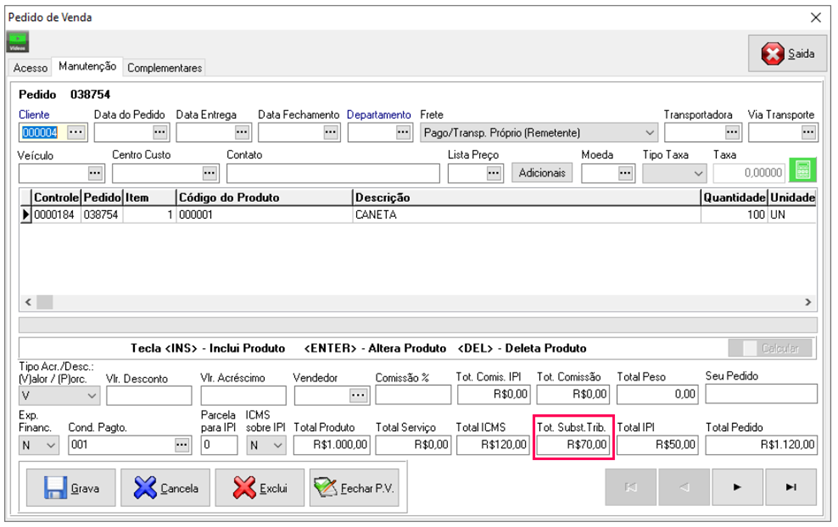Open Vendedor lookup ellipsis button
The width and height of the screenshot is (838, 527).
(x=356, y=395)
